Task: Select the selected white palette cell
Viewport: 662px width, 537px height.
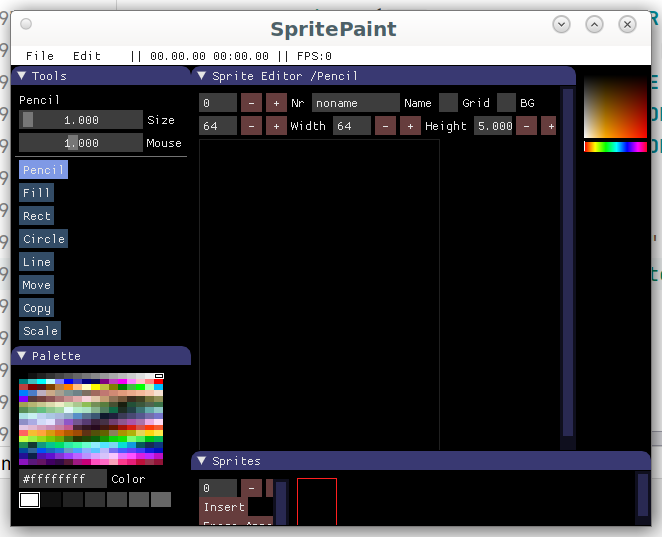Action: tap(159, 376)
